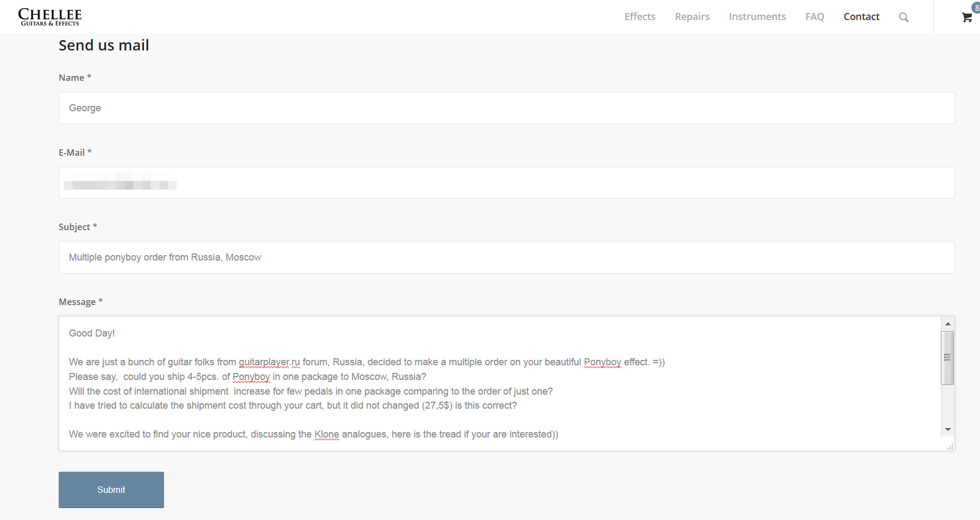Click the word guitarplayer.ru in the message
This screenshot has width=980, height=520.
click(269, 362)
